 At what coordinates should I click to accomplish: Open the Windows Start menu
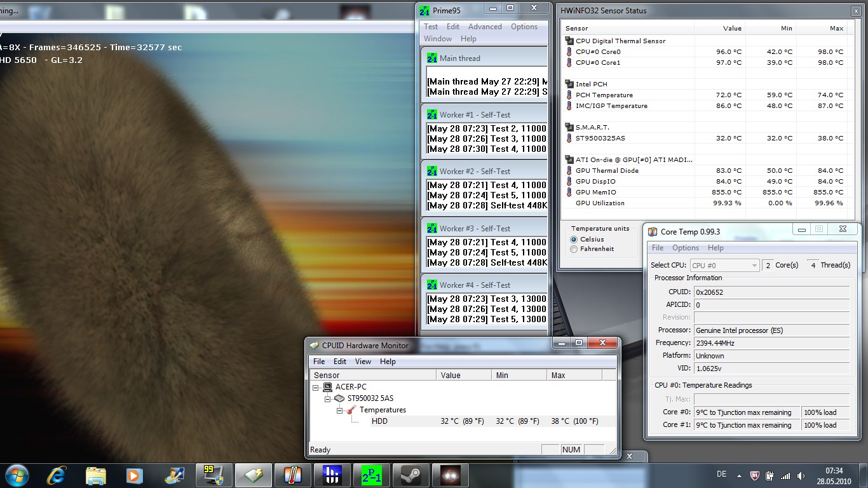tap(17, 475)
